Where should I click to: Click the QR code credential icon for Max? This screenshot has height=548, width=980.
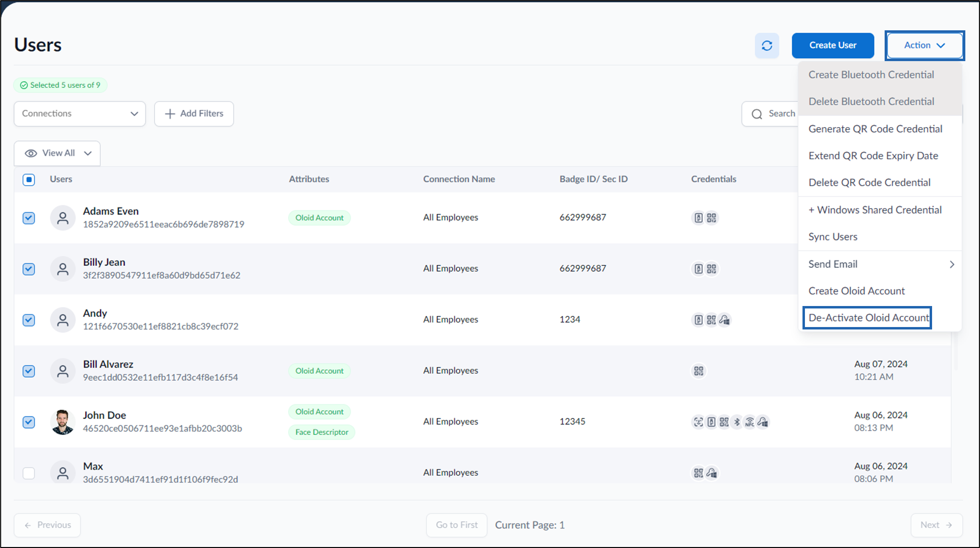click(698, 473)
